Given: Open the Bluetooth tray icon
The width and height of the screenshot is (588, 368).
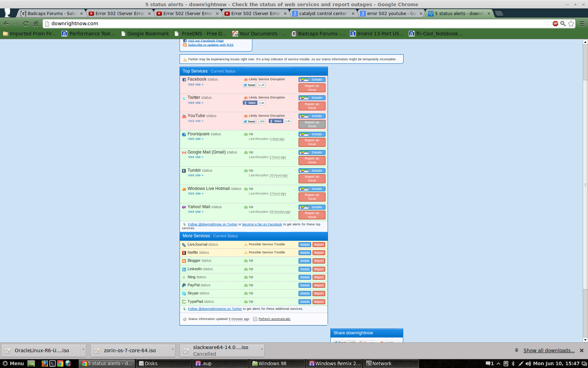Looking at the screenshot, I should 513,363.
